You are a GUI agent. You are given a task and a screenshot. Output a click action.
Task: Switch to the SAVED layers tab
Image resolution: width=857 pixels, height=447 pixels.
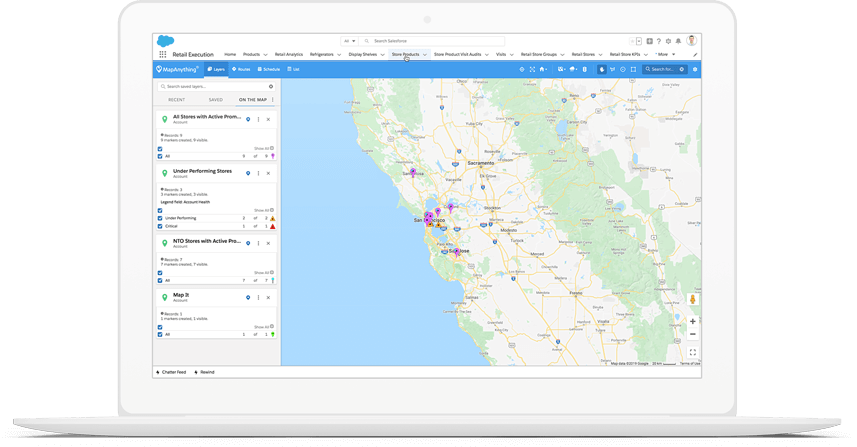(x=215, y=100)
